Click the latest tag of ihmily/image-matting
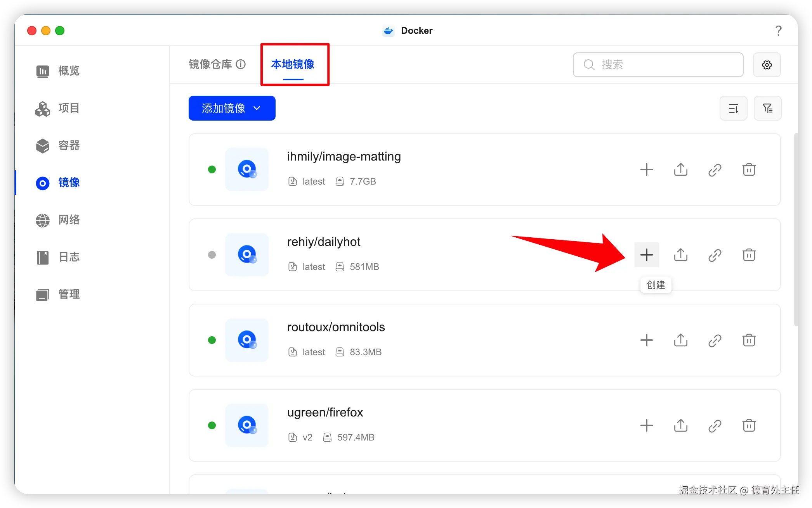Viewport: 812px width, 508px height. 314,181
